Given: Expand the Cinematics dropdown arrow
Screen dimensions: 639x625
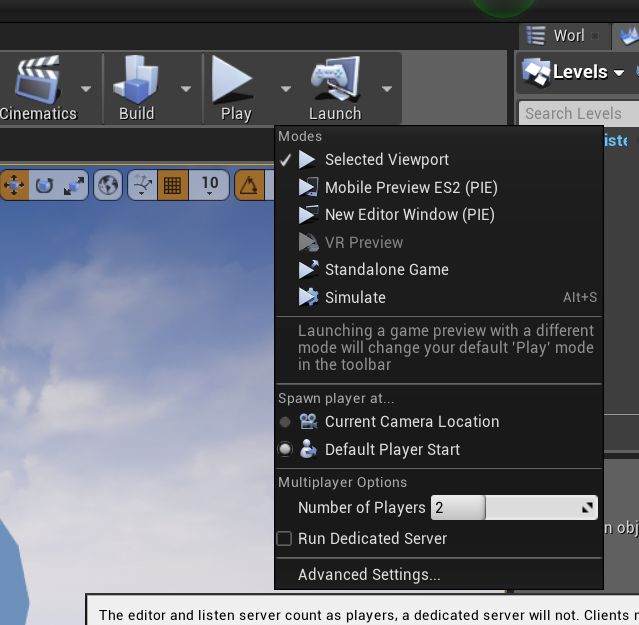Looking at the screenshot, I should tap(86, 88).
